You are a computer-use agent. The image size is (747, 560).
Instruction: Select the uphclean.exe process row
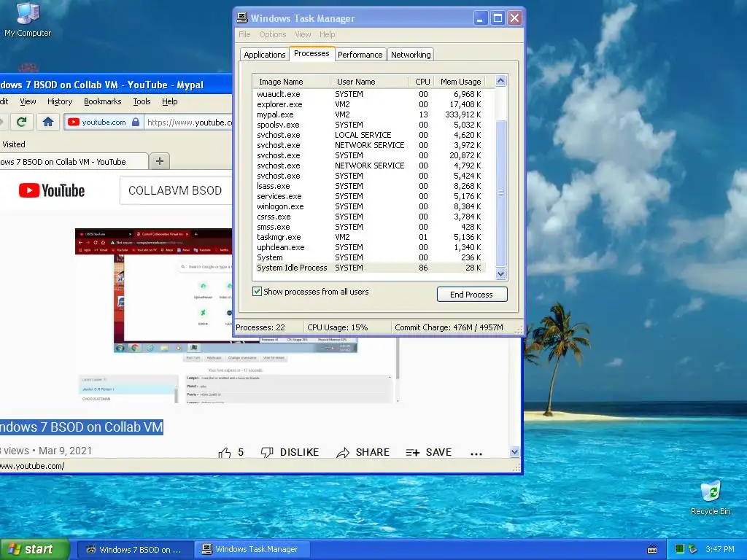tap(369, 247)
